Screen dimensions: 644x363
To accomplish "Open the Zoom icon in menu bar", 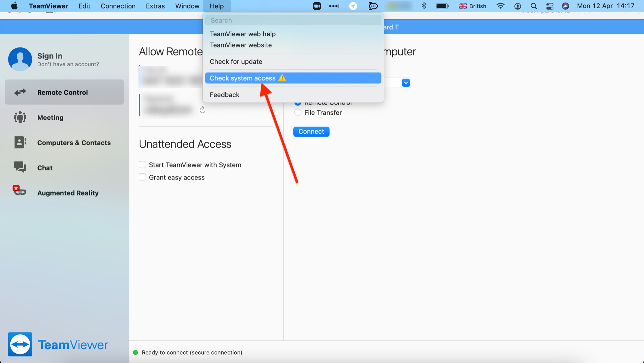I will (317, 6).
